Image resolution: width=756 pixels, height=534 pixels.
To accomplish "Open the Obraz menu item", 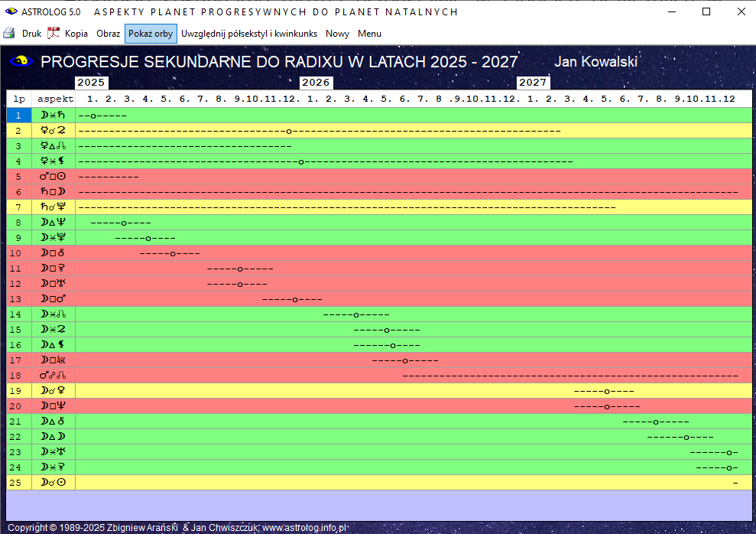I will (108, 34).
